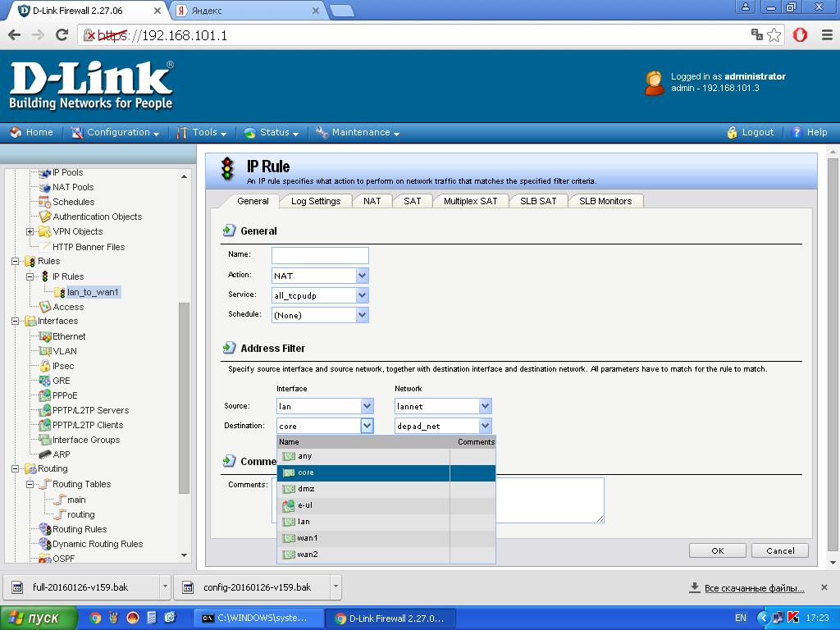Viewport: 840px width, 630px height.
Task: Click the PPPoE icon in sidebar
Action: click(45, 395)
